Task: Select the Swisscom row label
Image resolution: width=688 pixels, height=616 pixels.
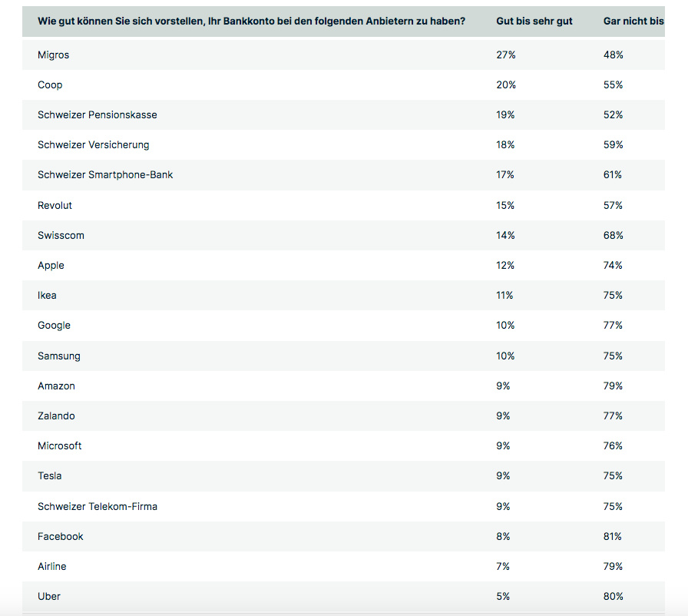Action: (61, 236)
